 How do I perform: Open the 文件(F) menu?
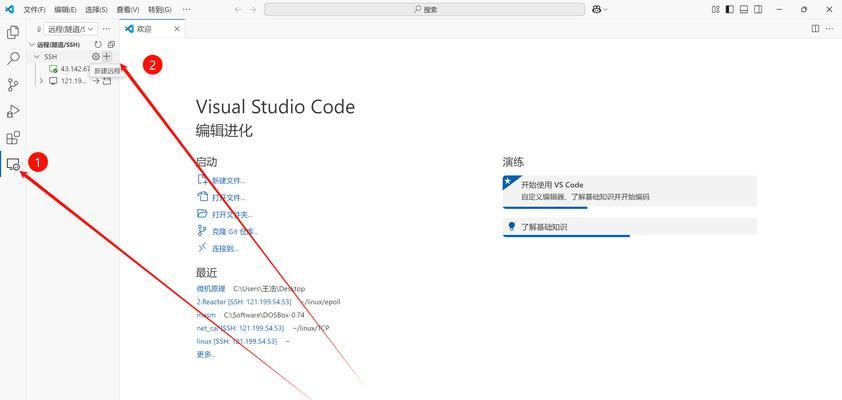click(x=35, y=10)
